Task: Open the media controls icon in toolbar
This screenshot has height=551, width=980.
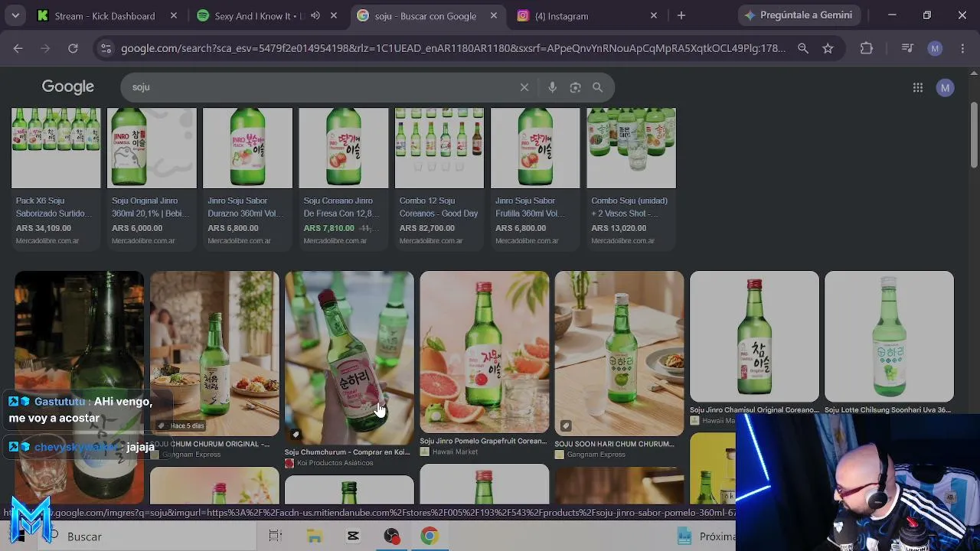Action: coord(907,48)
